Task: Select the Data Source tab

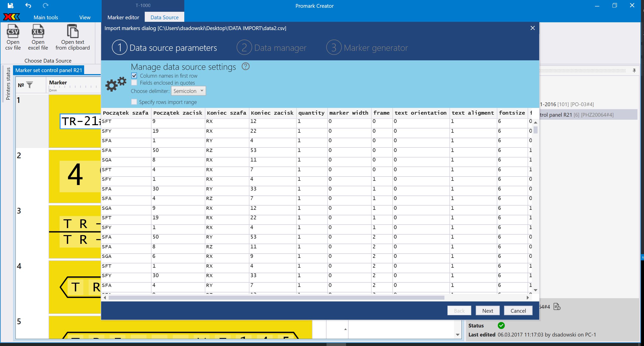Action: 165,17
